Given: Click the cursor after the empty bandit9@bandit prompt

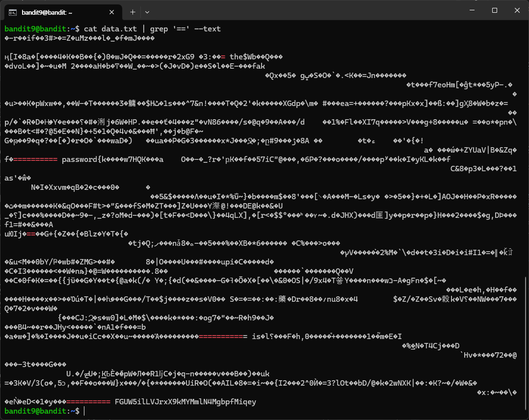Looking at the screenshot, I should point(84,411).
